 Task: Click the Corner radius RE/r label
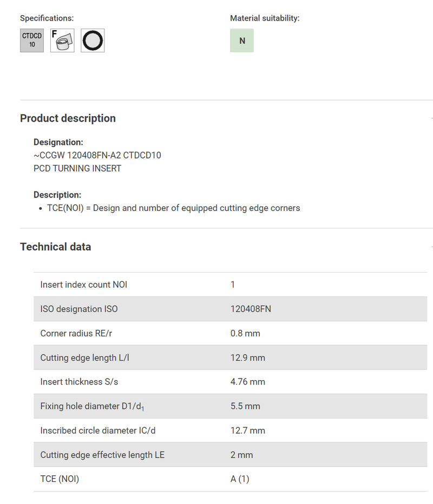(76, 333)
